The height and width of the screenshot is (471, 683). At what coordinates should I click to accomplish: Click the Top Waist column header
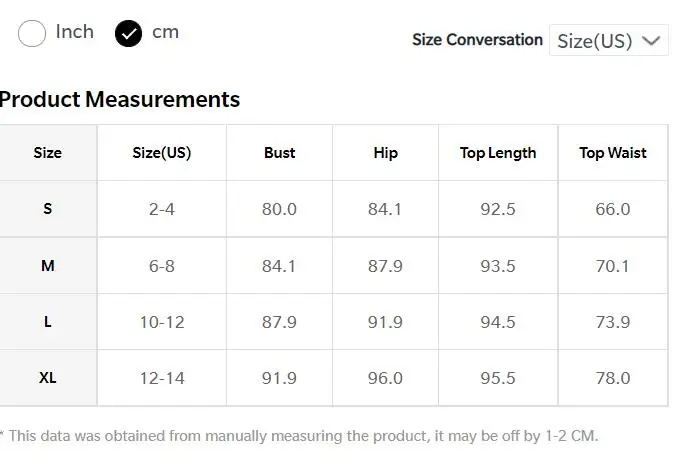pos(612,153)
